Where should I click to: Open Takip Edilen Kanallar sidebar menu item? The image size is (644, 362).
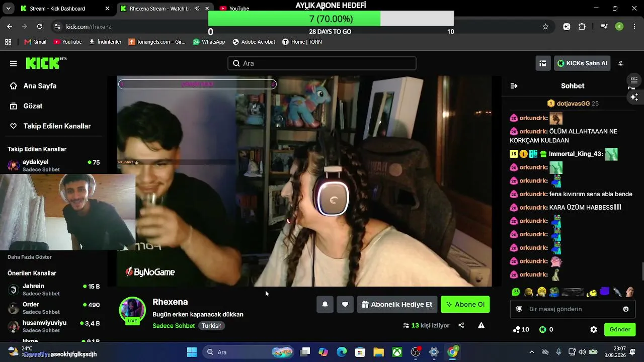50,126
